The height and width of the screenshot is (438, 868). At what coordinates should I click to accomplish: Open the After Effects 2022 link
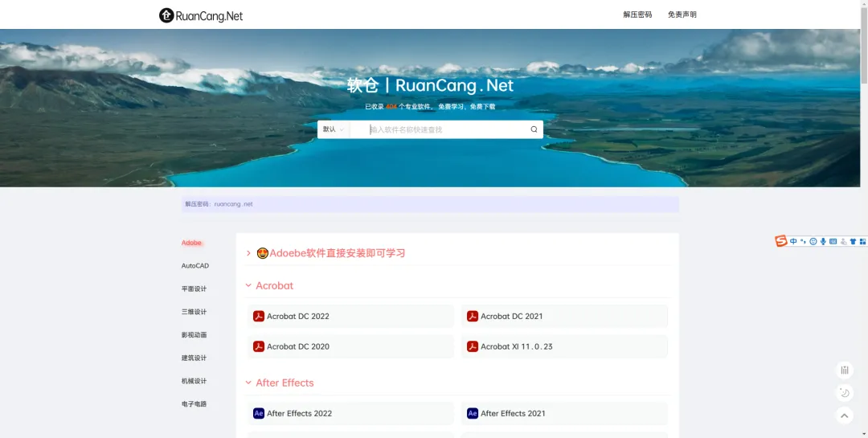(x=351, y=413)
